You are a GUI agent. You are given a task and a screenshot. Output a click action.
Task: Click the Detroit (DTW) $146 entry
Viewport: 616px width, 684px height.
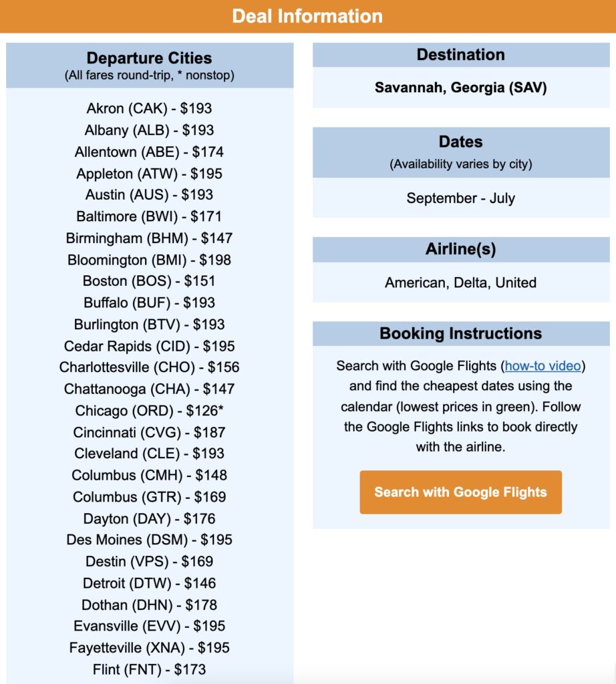click(x=150, y=583)
